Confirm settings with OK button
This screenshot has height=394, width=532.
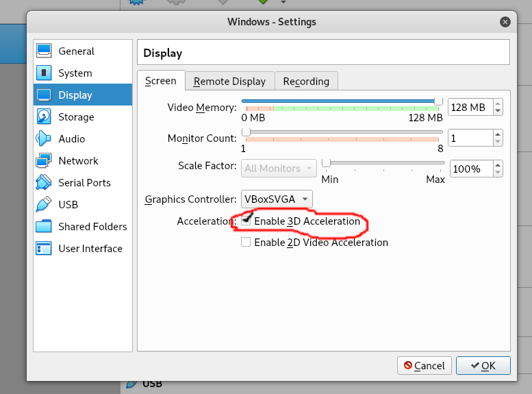[483, 365]
